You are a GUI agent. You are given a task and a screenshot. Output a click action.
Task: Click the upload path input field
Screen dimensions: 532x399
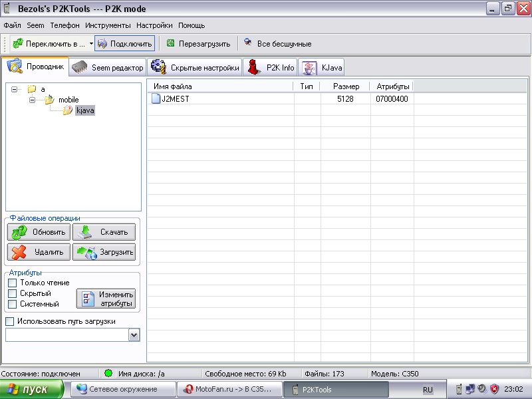pos(67,335)
